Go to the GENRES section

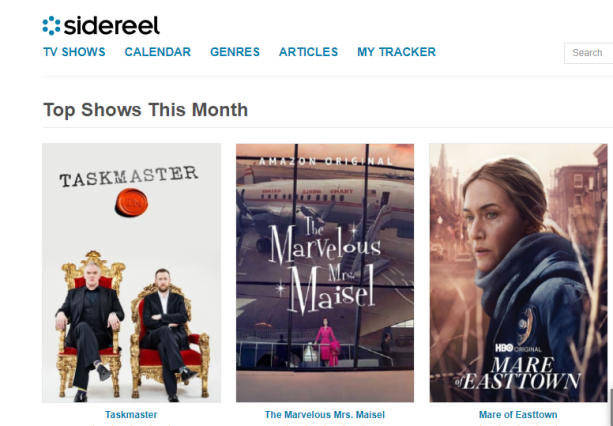[x=235, y=52]
